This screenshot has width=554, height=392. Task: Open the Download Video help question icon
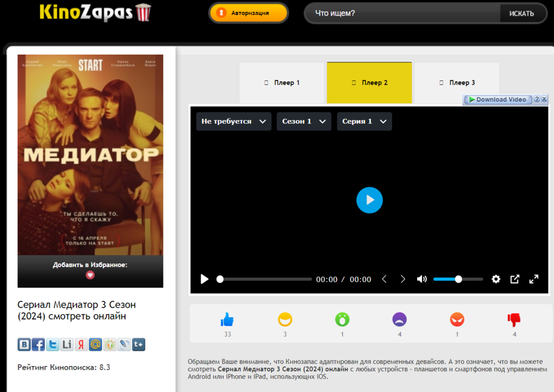click(537, 99)
